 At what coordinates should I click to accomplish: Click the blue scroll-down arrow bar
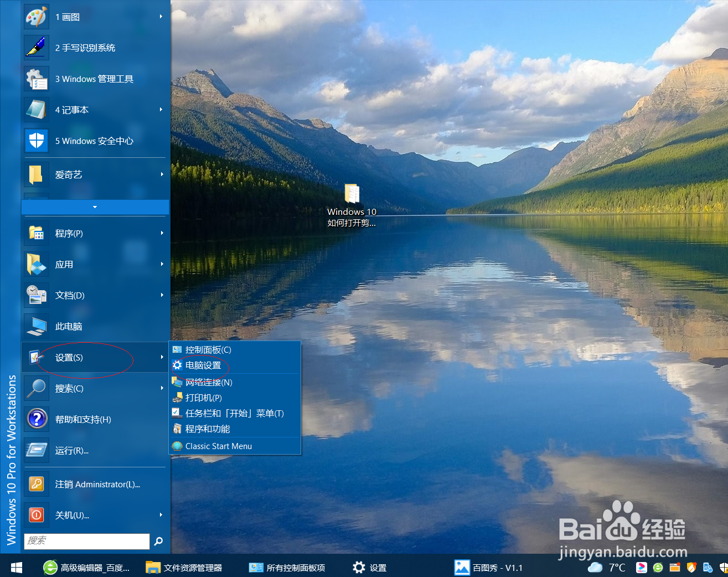(95, 207)
